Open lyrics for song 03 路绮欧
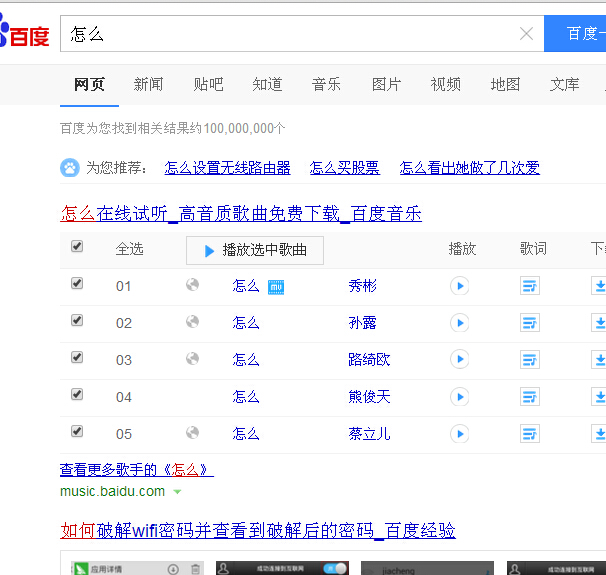Image resolution: width=606 pixels, height=575 pixels. click(x=529, y=359)
